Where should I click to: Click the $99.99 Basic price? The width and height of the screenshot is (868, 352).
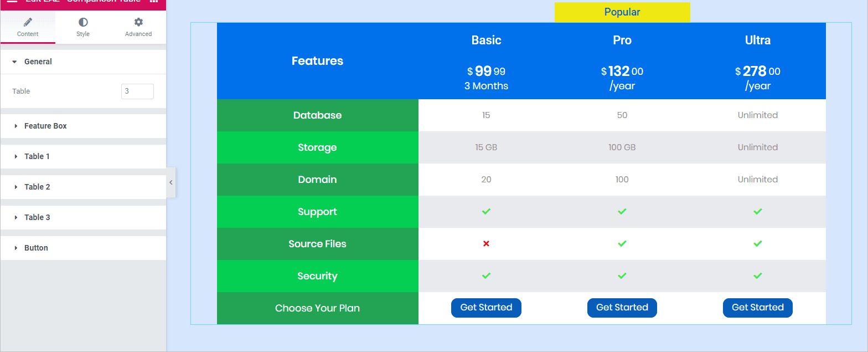(x=486, y=71)
